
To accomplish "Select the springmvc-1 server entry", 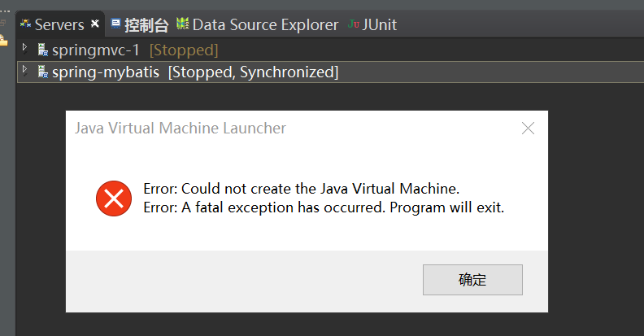I will pos(136,50).
